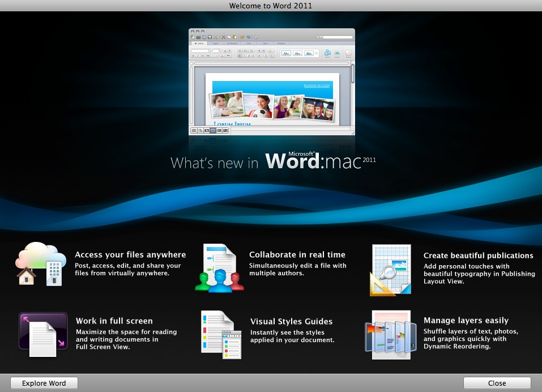542x392 pixels.
Task: Click the Word:mac 2011 logo
Action: pyautogui.click(x=320, y=161)
